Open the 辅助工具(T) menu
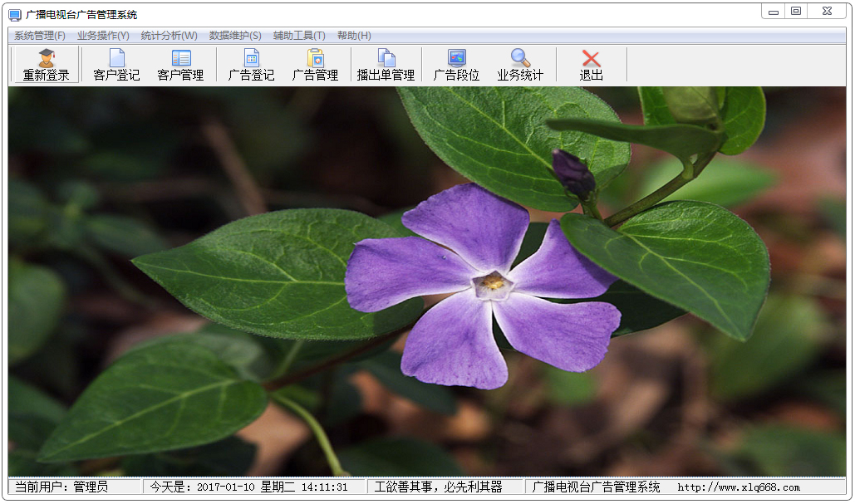855x504 pixels. (x=299, y=36)
